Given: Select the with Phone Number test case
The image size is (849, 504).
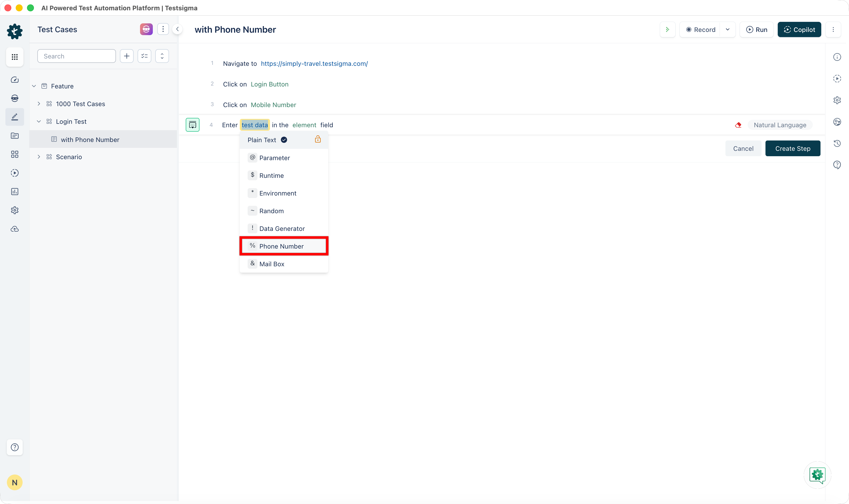Looking at the screenshot, I should pos(103,140).
